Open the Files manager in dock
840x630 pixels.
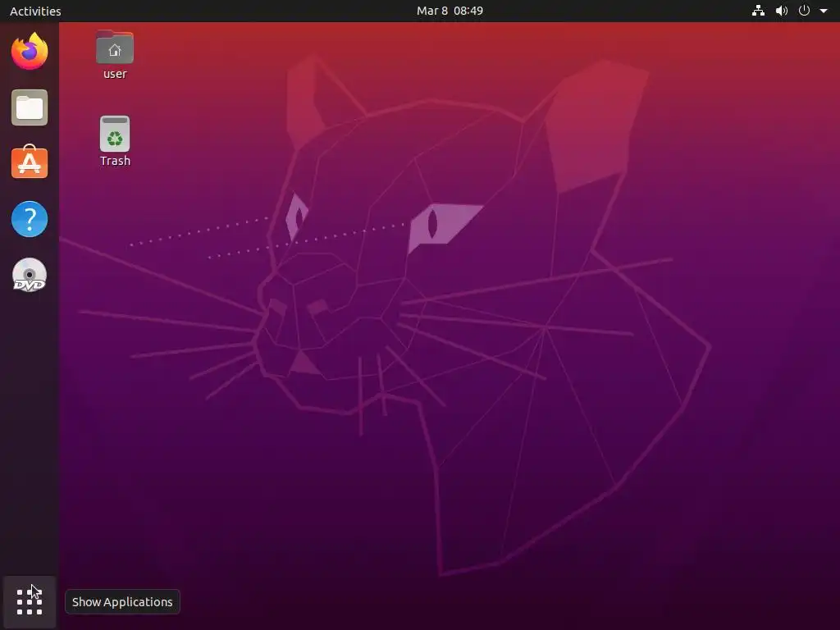[30, 107]
